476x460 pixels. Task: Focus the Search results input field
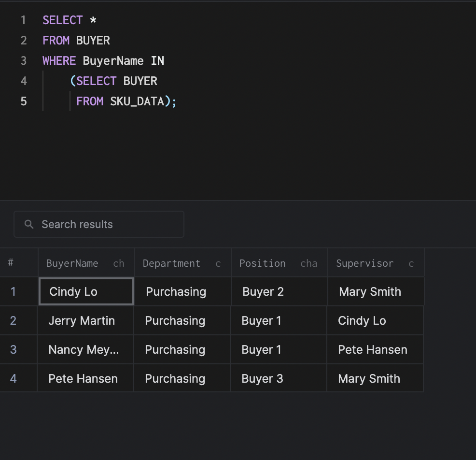click(106, 224)
